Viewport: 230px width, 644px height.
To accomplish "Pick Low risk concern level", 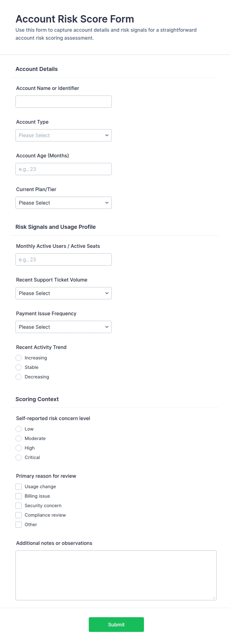I will pos(19,429).
